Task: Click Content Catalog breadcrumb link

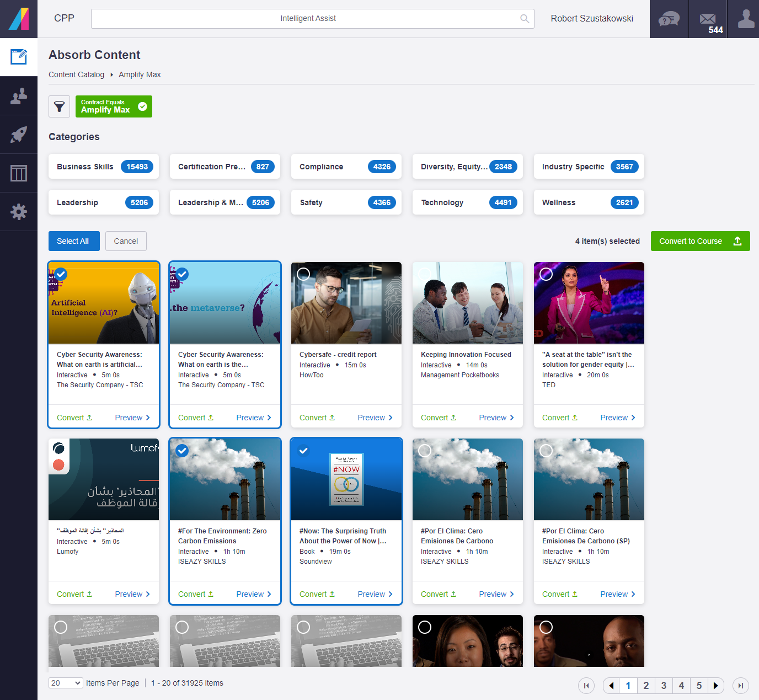Action: click(x=76, y=74)
